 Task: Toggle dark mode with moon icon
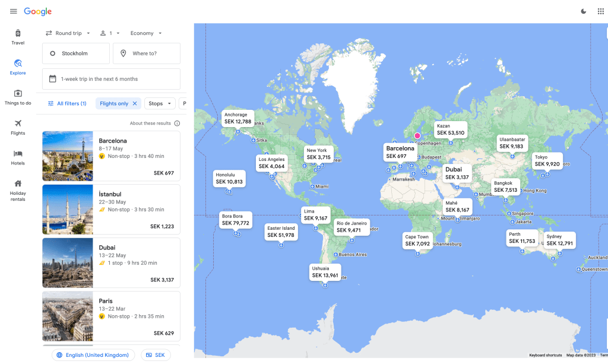[x=583, y=11]
